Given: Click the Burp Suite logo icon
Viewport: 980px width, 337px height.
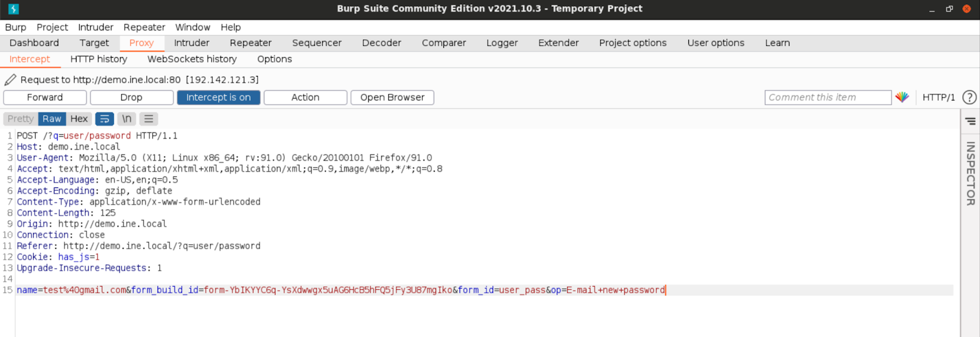Looking at the screenshot, I should coord(13,9).
